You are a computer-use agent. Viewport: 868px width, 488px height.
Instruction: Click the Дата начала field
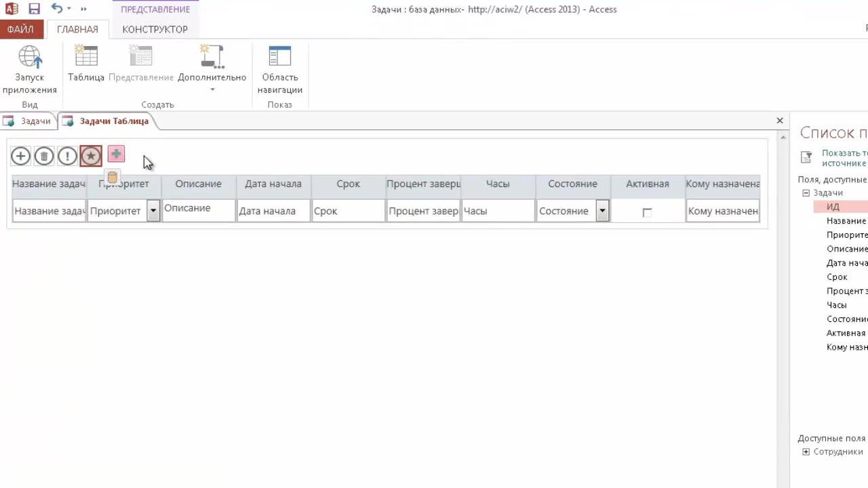point(273,211)
